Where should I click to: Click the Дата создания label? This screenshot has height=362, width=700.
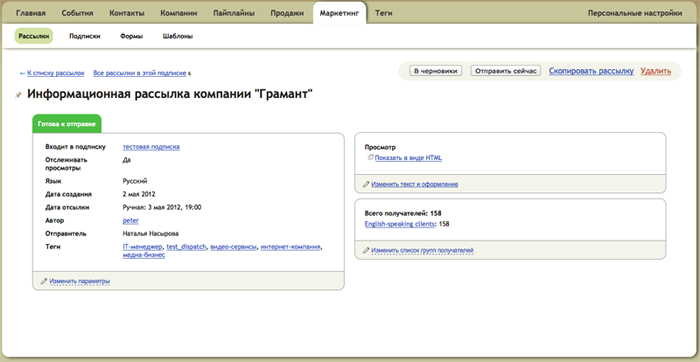[x=68, y=194]
